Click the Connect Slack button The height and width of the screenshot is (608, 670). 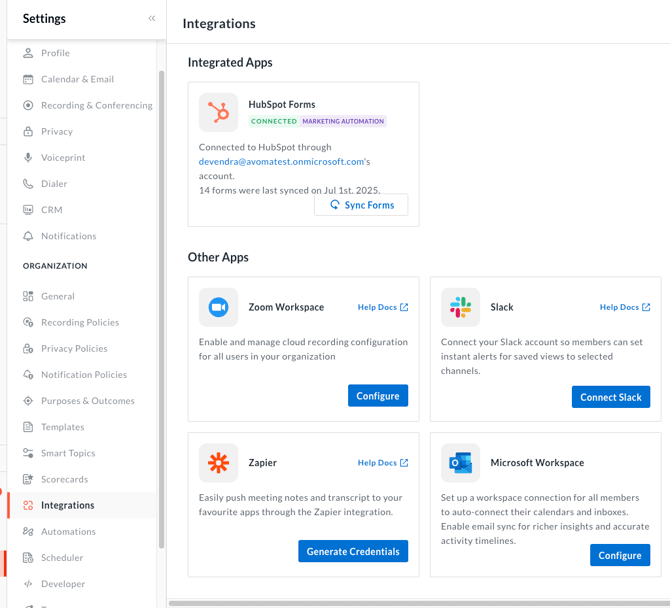pyautogui.click(x=611, y=397)
